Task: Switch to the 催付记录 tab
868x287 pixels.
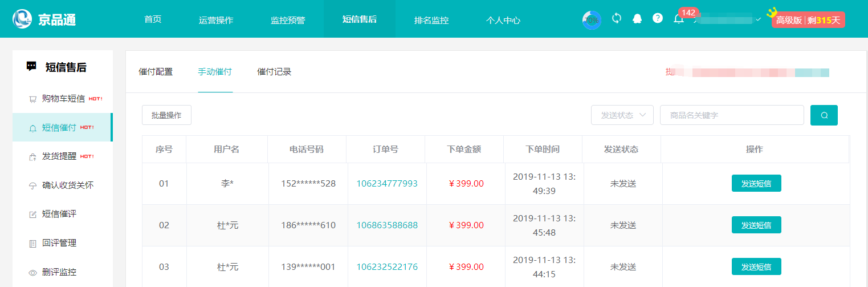Action: 274,72
